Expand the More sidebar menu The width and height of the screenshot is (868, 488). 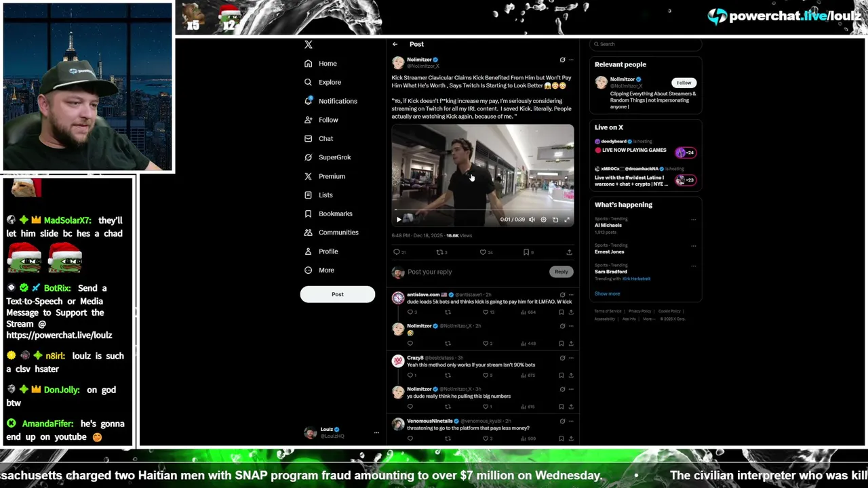click(319, 270)
